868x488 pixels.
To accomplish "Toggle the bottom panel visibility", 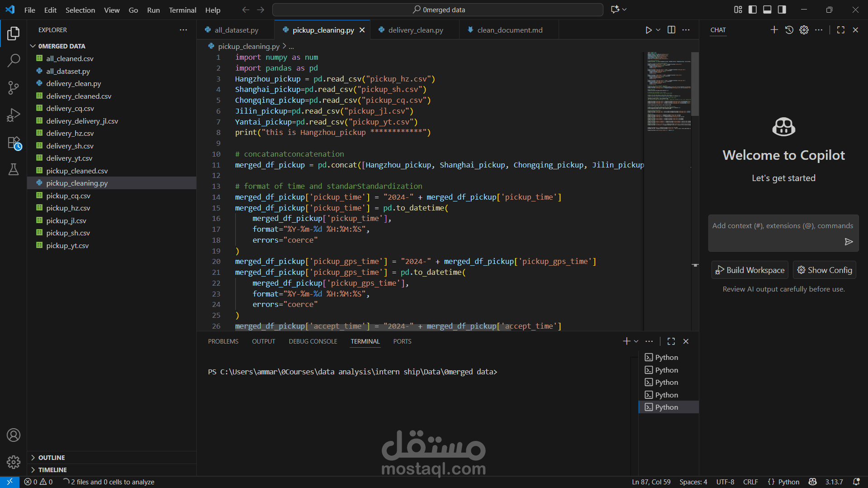I will (767, 10).
